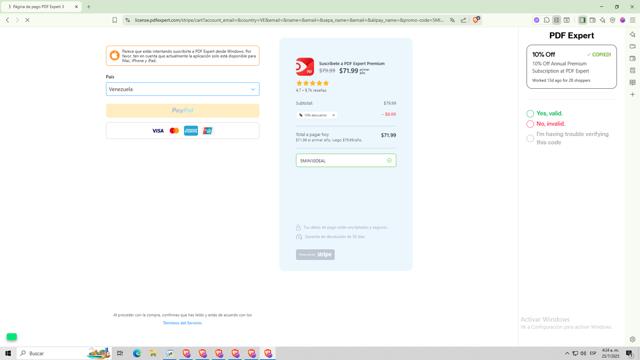
Task: Select the 'Yes, valid' radio option
Action: coord(530,113)
